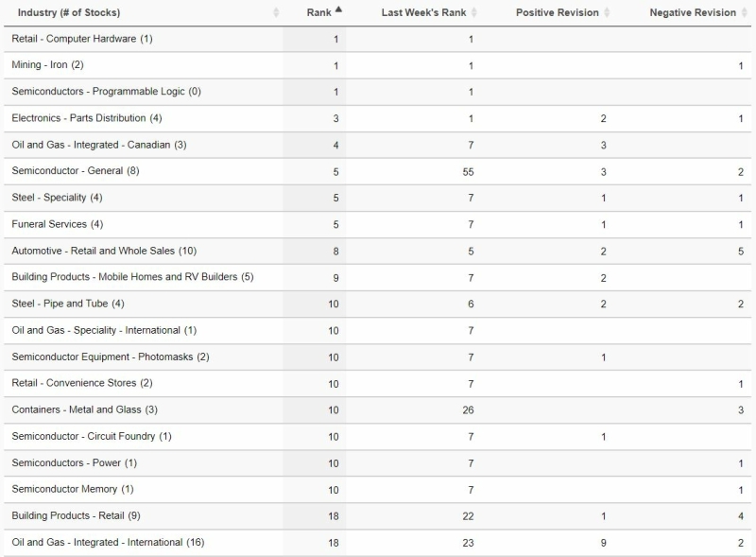The height and width of the screenshot is (557, 756).
Task: Select the Rank column header text
Action: tap(318, 12)
